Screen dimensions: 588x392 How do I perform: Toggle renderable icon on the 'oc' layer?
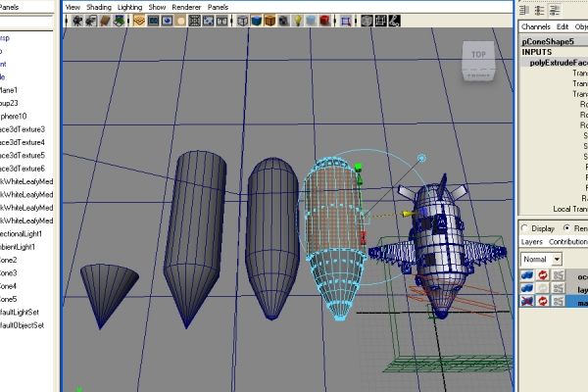tap(527, 275)
